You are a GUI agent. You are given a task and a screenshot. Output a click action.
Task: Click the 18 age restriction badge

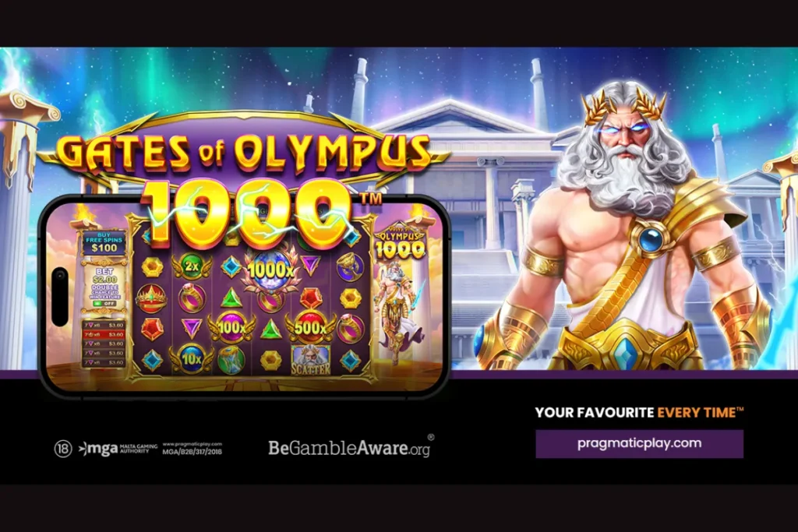[63, 449]
